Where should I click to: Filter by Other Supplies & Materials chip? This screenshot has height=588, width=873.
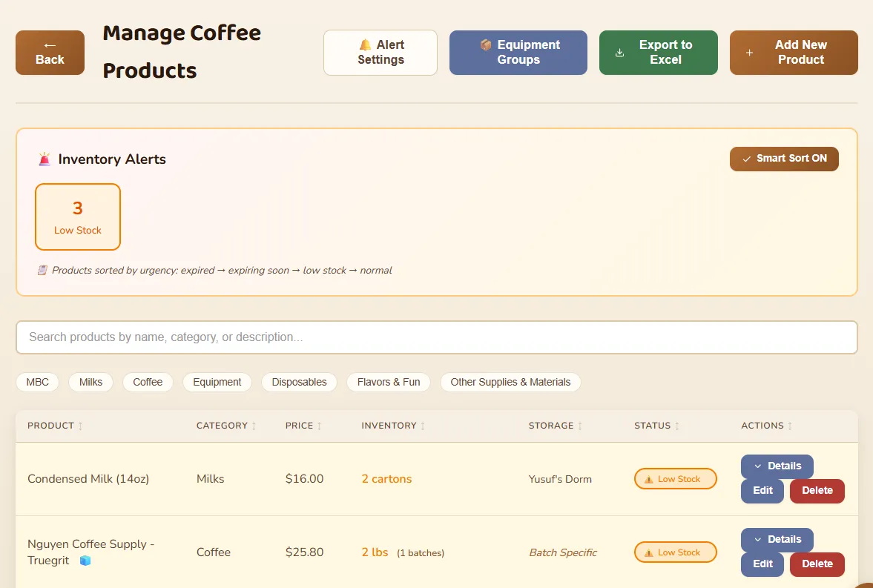pyautogui.click(x=510, y=382)
